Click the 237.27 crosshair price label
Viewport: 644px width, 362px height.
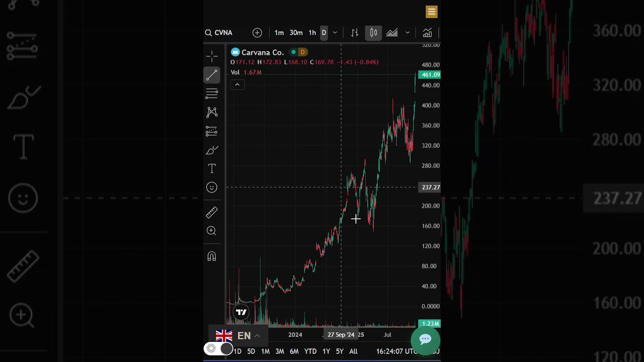point(431,188)
